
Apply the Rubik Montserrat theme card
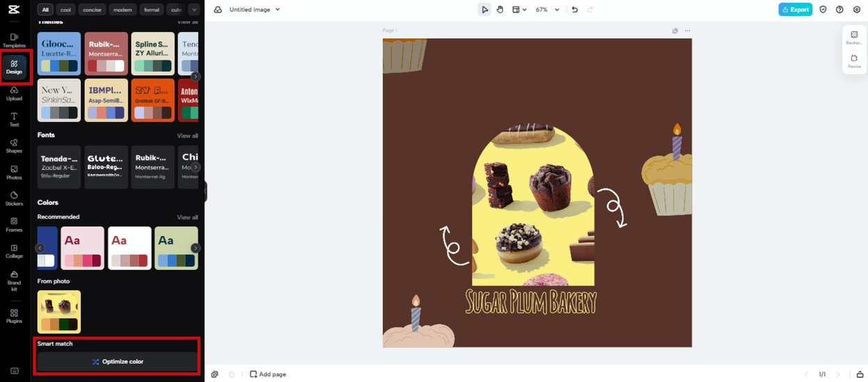[x=106, y=54]
